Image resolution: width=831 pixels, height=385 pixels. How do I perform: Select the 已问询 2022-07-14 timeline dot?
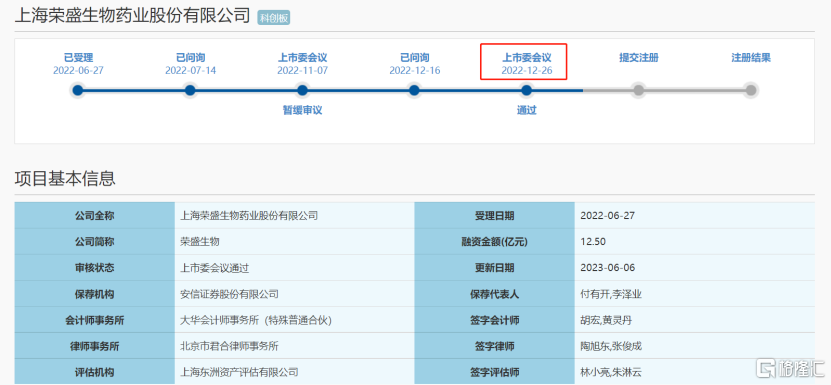point(190,91)
